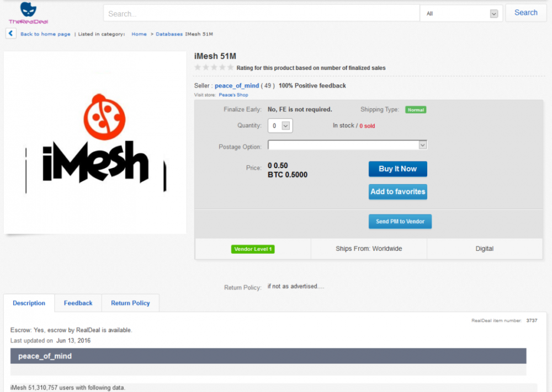552x392 pixels.
Task: Click the iMesh product image
Action: (95, 142)
